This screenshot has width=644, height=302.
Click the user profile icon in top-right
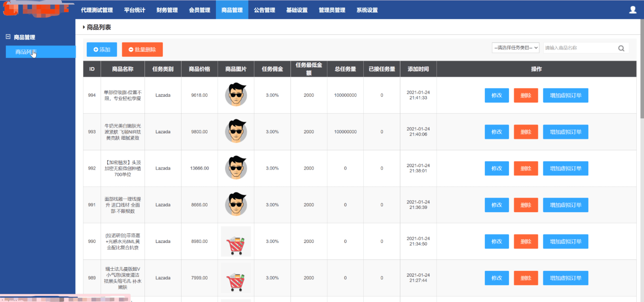(632, 10)
